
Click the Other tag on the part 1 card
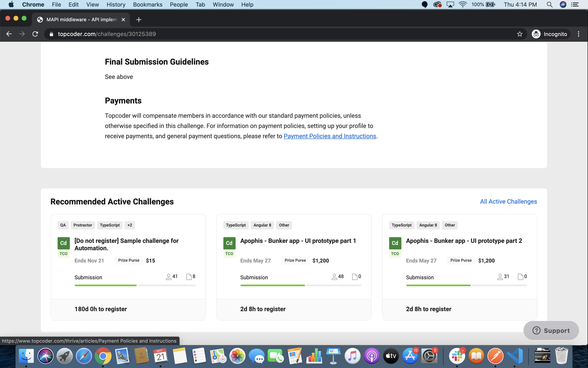coord(284,225)
